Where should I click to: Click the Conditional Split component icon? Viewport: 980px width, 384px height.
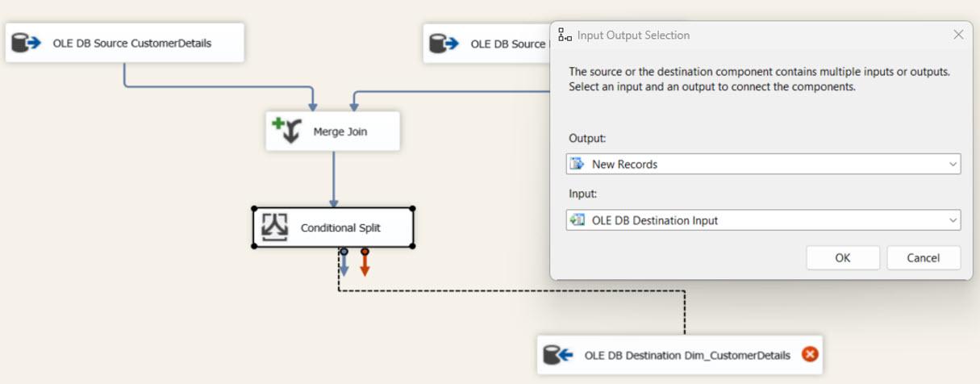coord(275,227)
